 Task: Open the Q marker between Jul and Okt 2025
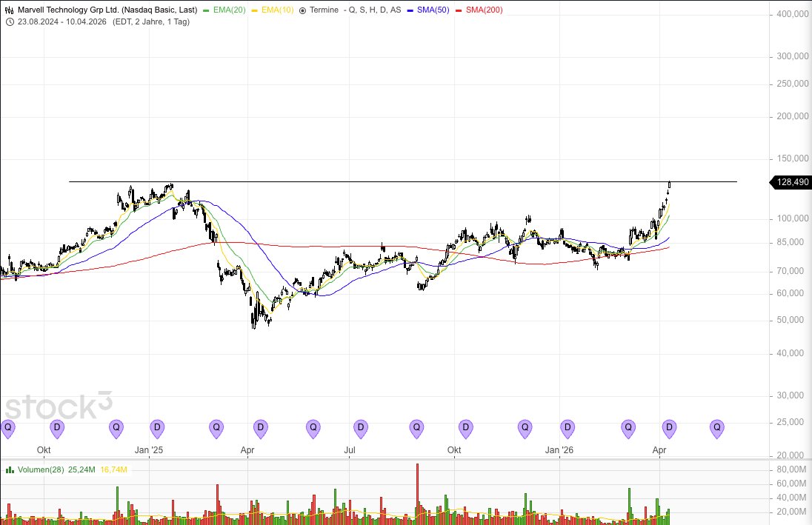coord(416,429)
